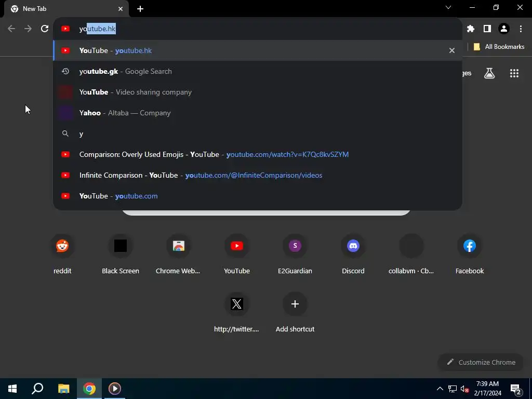
Task: Open the Chrome Web Store shortcut
Action: click(x=179, y=253)
